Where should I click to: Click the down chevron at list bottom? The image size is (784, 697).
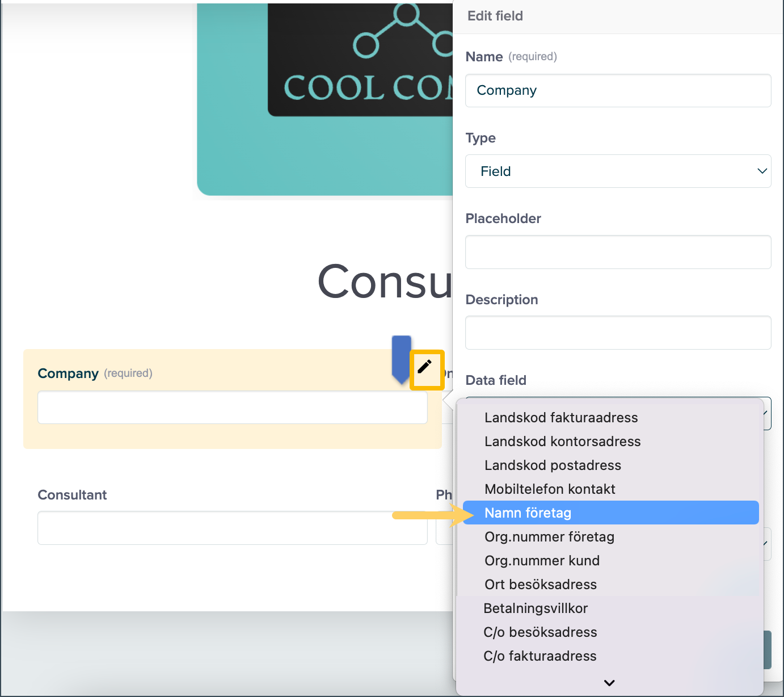[610, 683]
